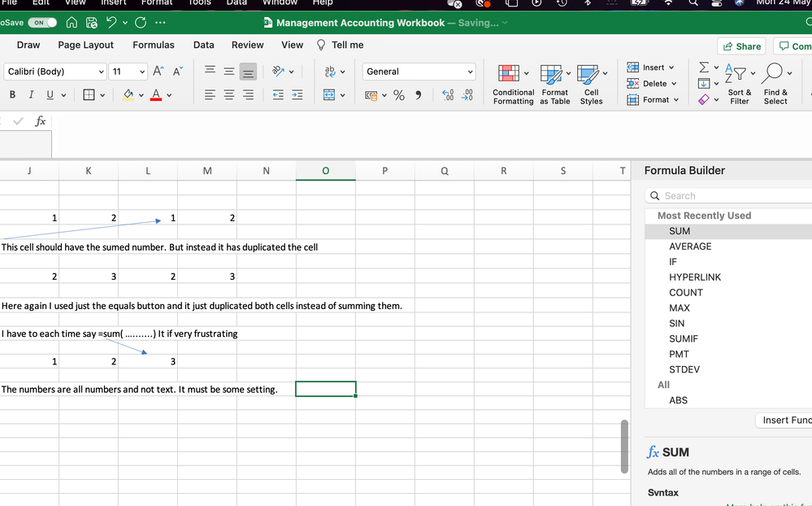Viewport: 812px width, 506px height.
Task: Undo the last action
Action: (111, 22)
